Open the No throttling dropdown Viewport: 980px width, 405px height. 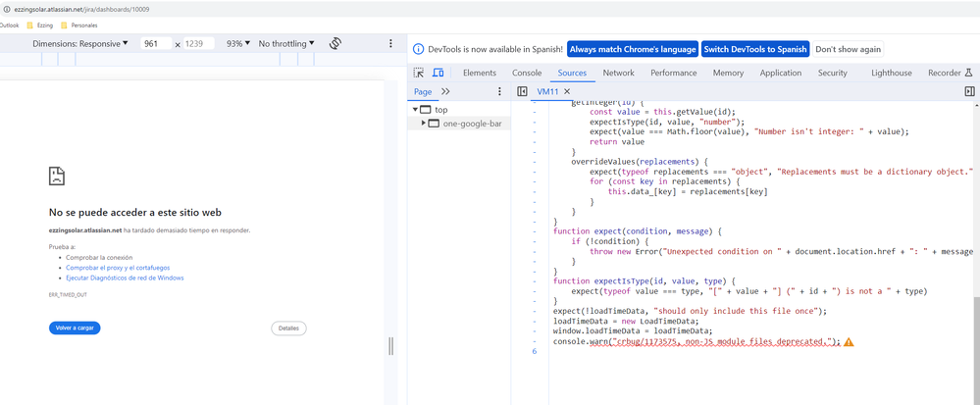tap(286, 44)
